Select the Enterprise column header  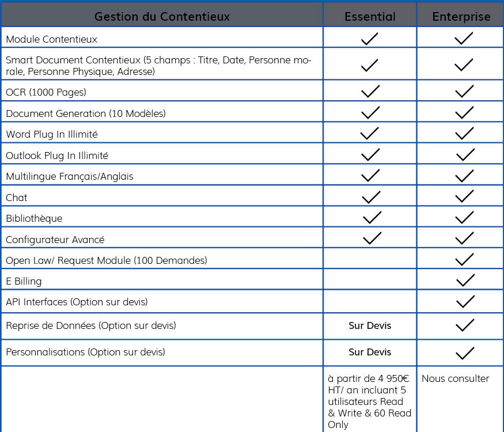tap(461, 16)
